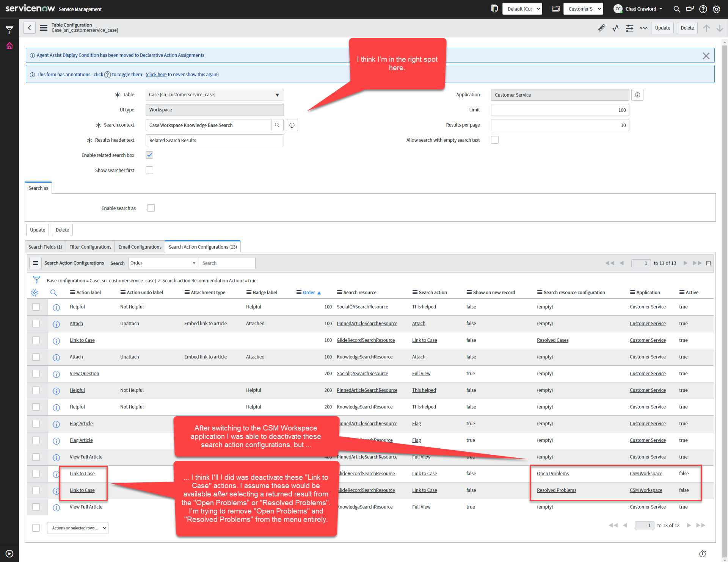Click the back arrow button in form header
Image resolution: width=728 pixels, height=562 pixels.
click(30, 28)
